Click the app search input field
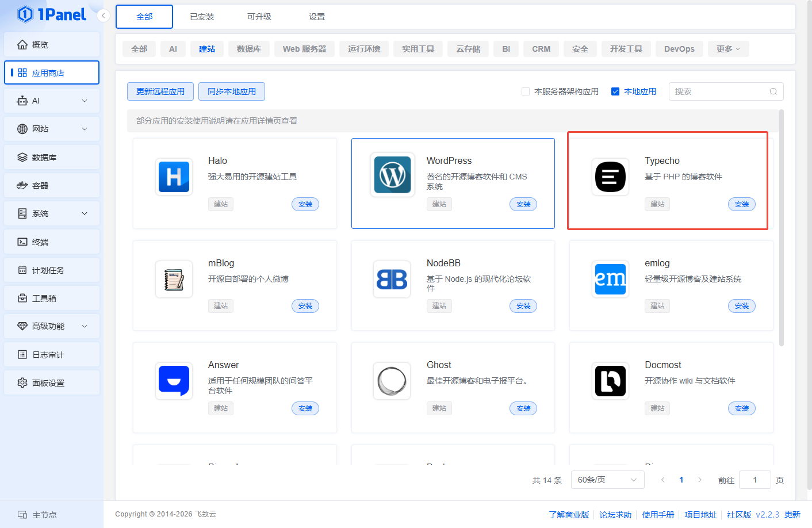 (726, 91)
